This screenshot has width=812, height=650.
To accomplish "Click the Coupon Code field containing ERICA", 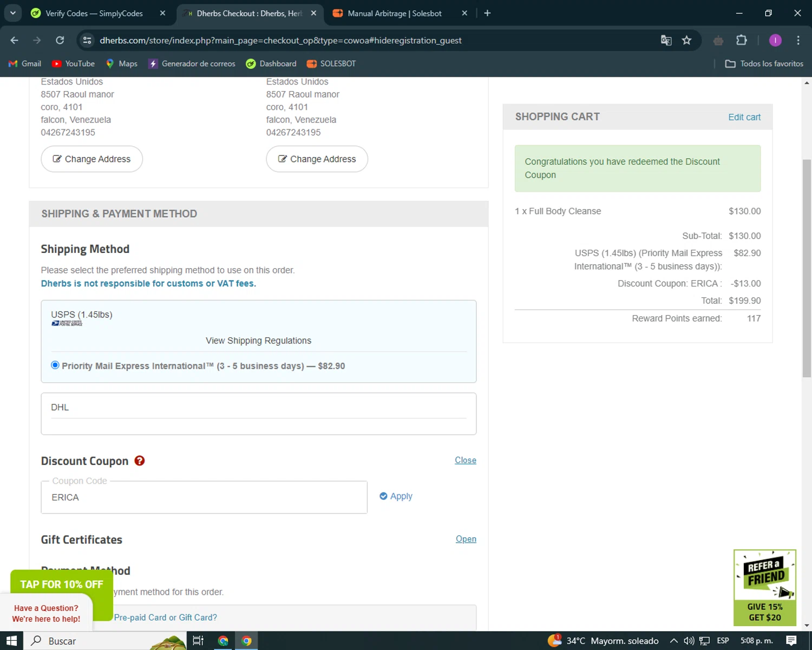I will coord(204,497).
